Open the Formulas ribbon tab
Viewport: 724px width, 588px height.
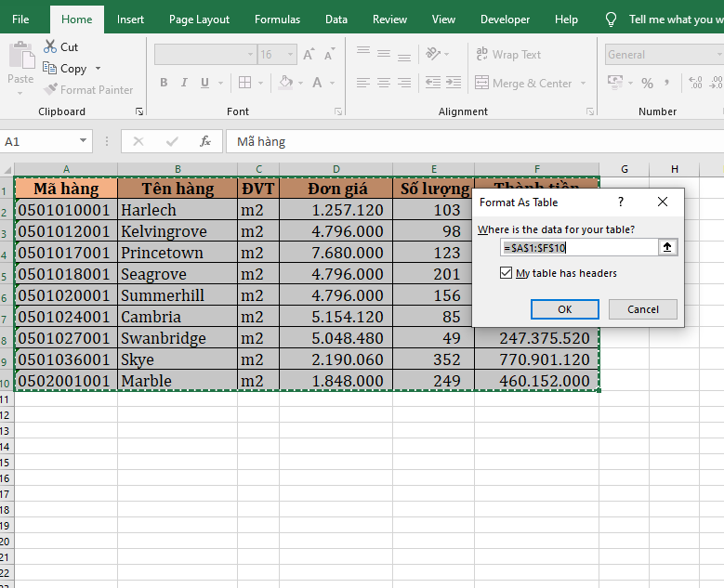pyautogui.click(x=277, y=19)
